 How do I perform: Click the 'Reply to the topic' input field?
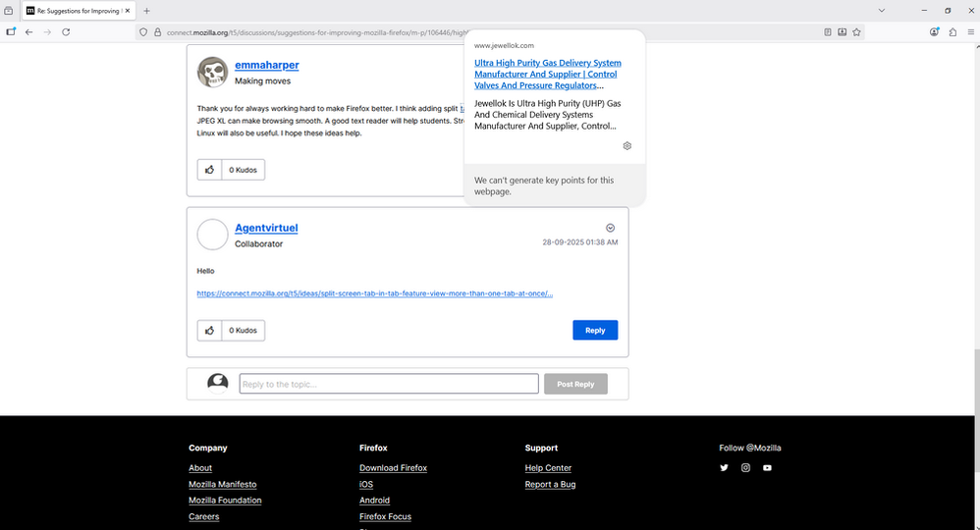click(x=389, y=384)
